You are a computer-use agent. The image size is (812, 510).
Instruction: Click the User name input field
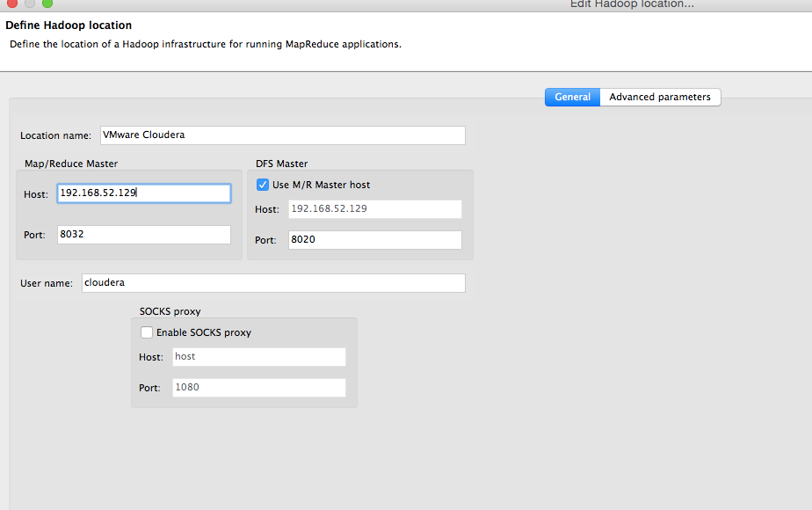[273, 283]
